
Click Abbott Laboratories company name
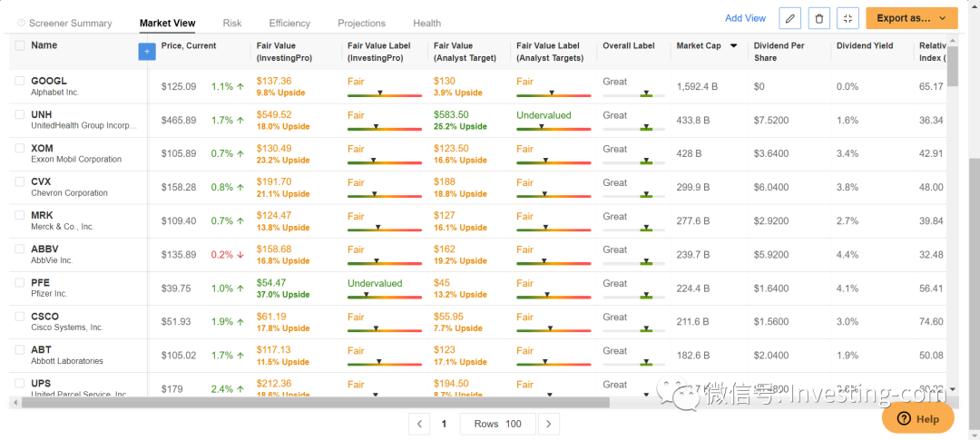[67, 361]
